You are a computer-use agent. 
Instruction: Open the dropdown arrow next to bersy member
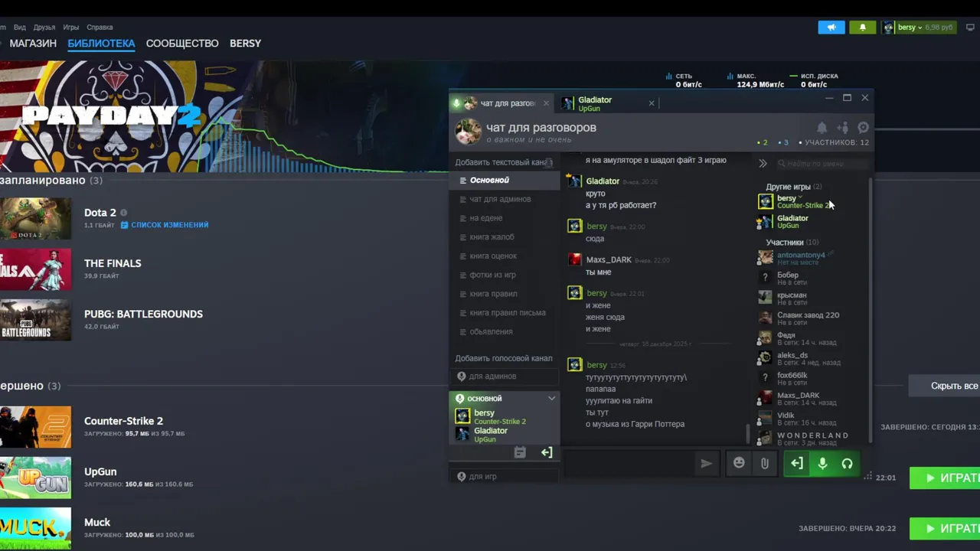coord(801,197)
